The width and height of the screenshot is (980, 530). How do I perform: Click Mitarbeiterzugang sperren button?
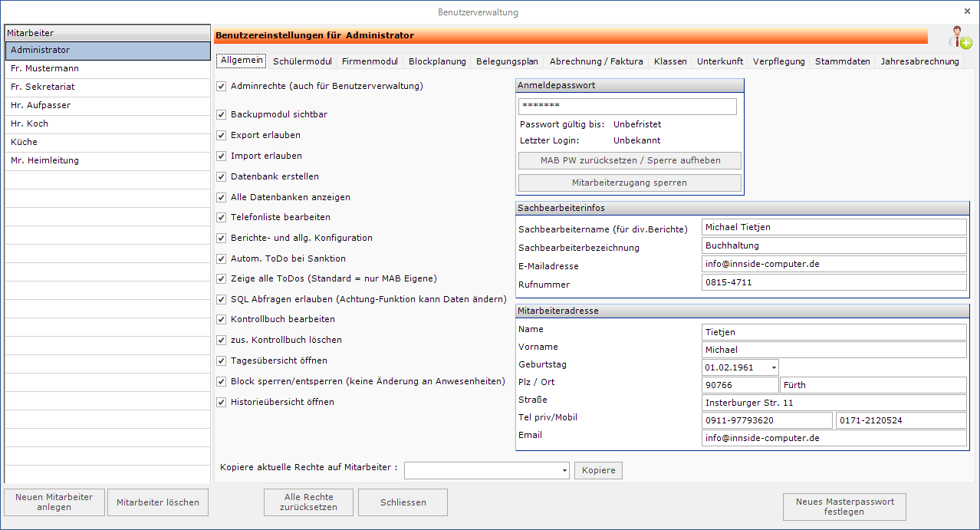630,183
